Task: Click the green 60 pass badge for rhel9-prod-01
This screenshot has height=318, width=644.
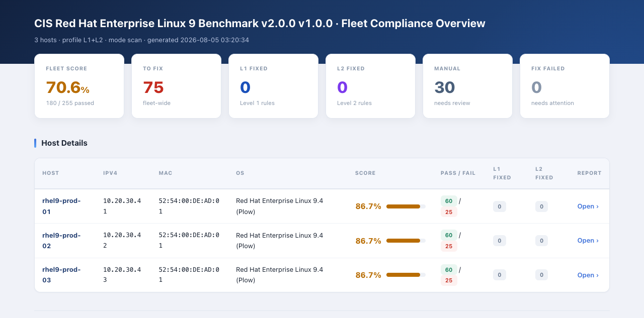Action: pos(449,201)
